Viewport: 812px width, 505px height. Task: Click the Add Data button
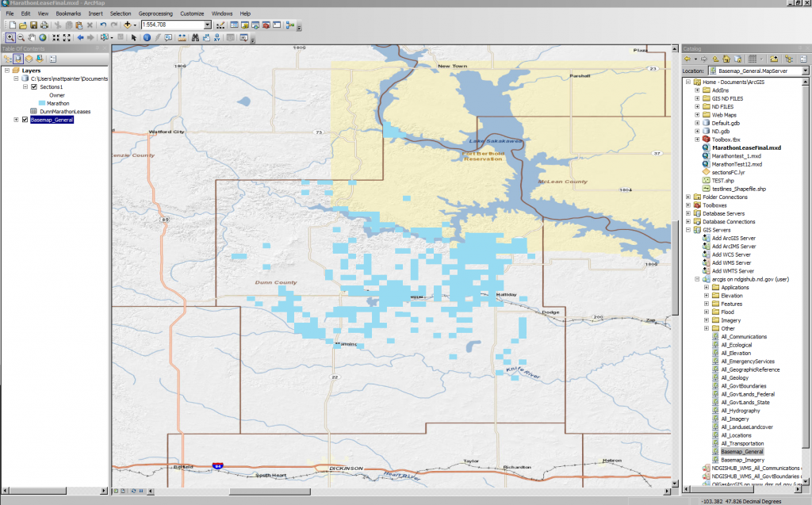tap(127, 25)
